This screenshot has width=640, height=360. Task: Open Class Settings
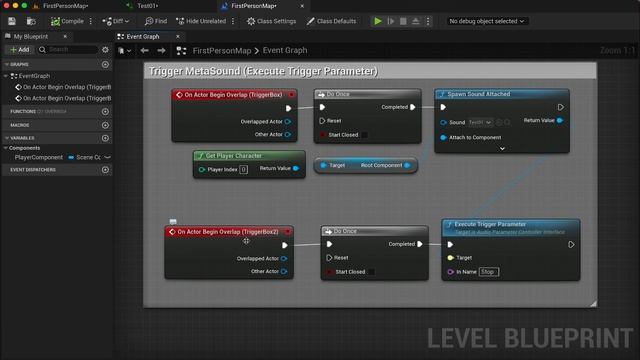[271, 21]
